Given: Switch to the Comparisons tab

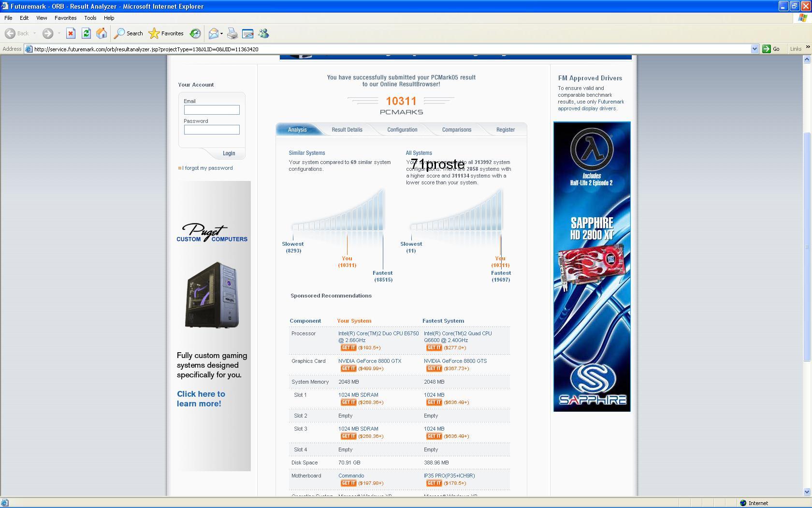Looking at the screenshot, I should 457,130.
